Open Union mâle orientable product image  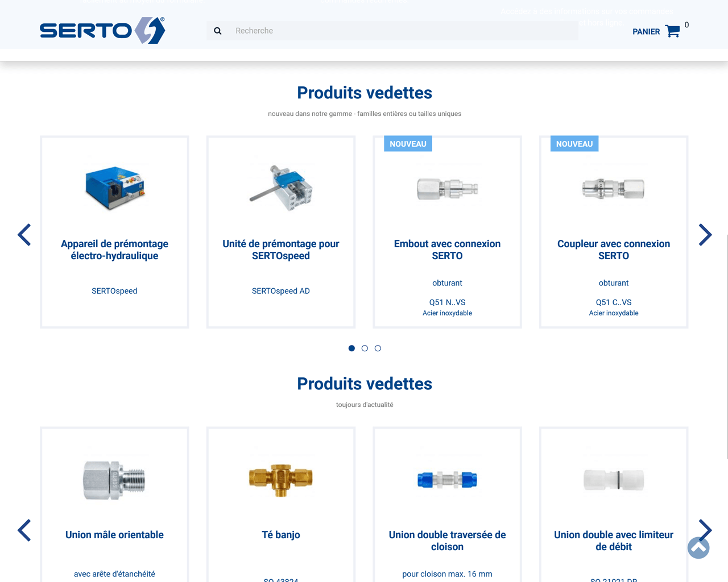pos(114,480)
